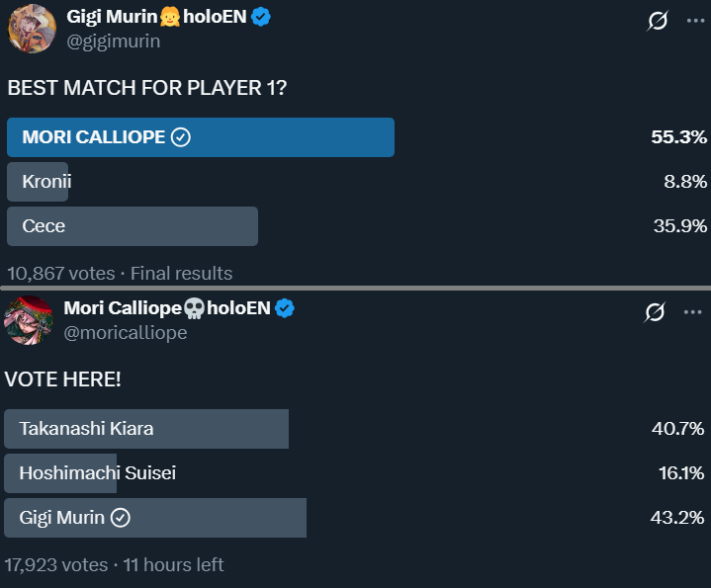Open more options on Gigi Murin's post
The image size is (711, 588).
tap(695, 20)
